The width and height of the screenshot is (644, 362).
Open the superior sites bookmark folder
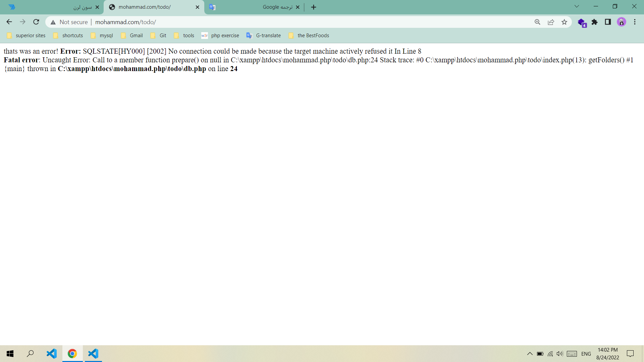26,36
